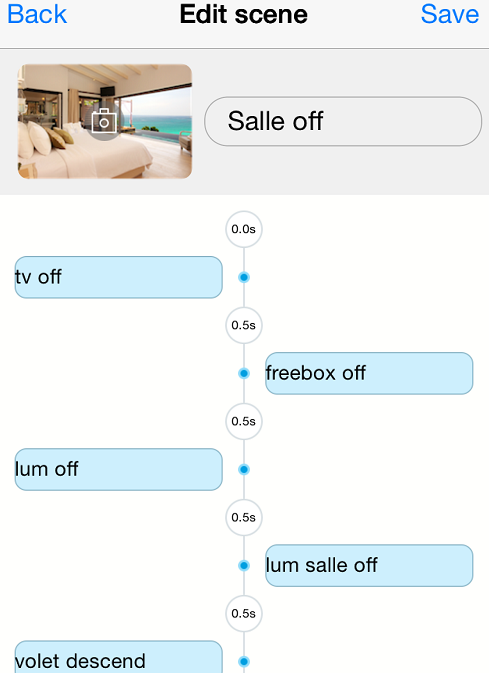Image resolution: width=489 pixels, height=673 pixels.
Task: Tap the 0.5s delay above 'volet descend'
Action: tap(244, 614)
